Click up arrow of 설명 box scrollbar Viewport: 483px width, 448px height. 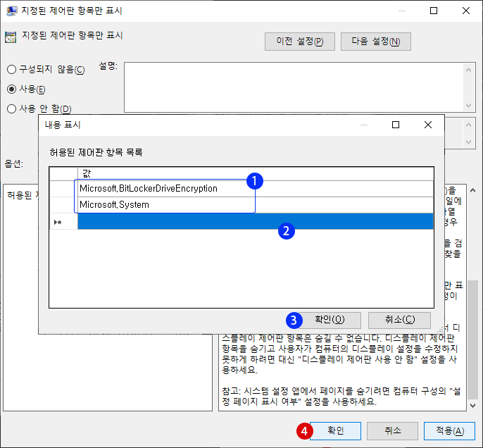[x=468, y=70]
